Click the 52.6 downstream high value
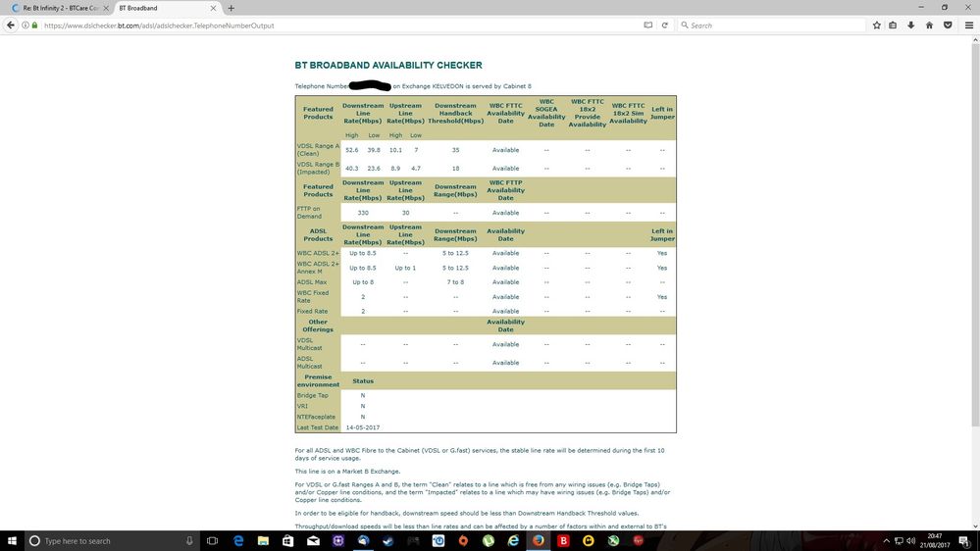The height and width of the screenshot is (551, 980). [x=352, y=150]
